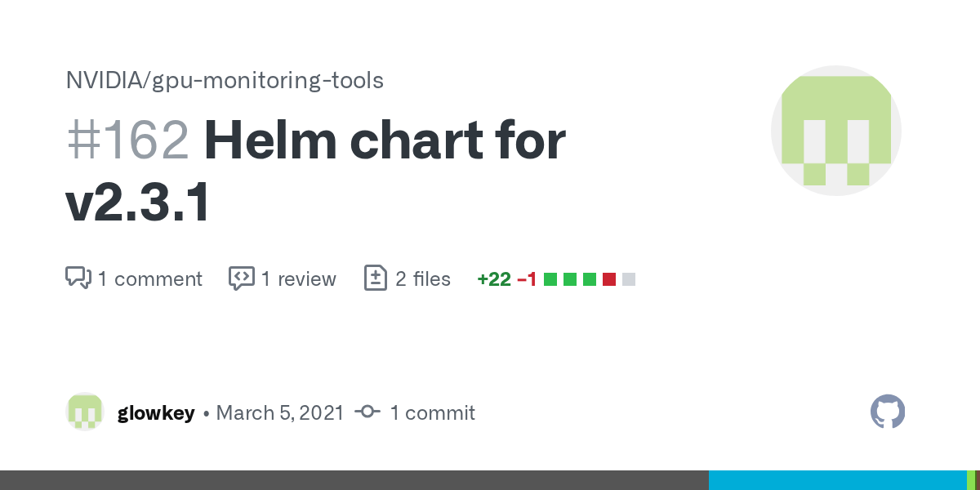Viewport: 980px width, 490px height.
Task: Click the glowkey username
Action: [x=156, y=413]
